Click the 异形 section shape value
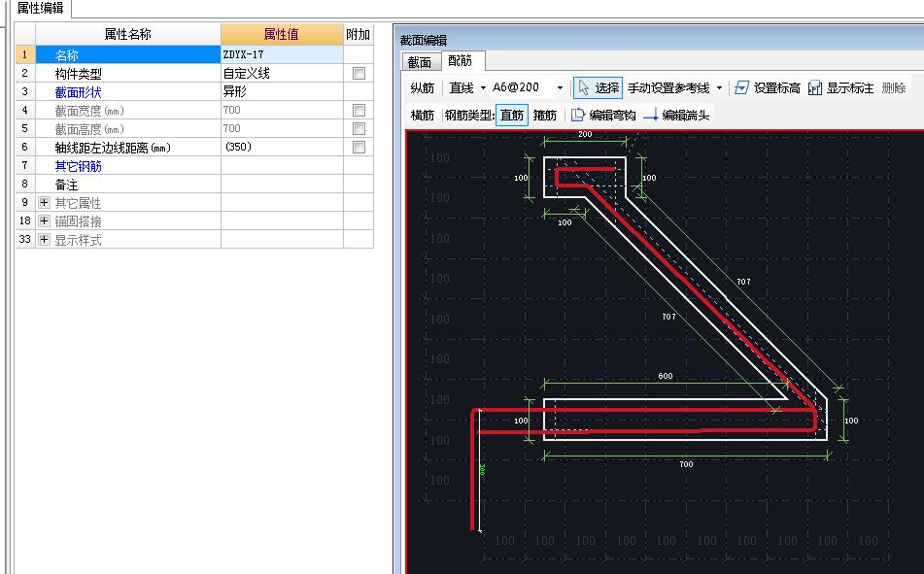The width and height of the screenshot is (924, 574). pyautogui.click(x=282, y=91)
